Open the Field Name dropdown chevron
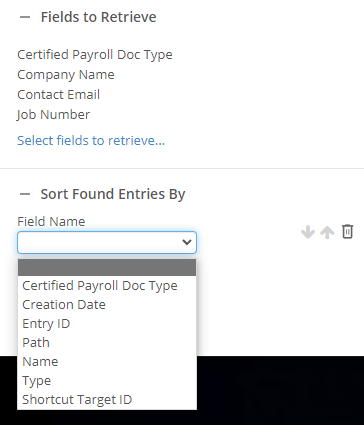 pyautogui.click(x=187, y=242)
